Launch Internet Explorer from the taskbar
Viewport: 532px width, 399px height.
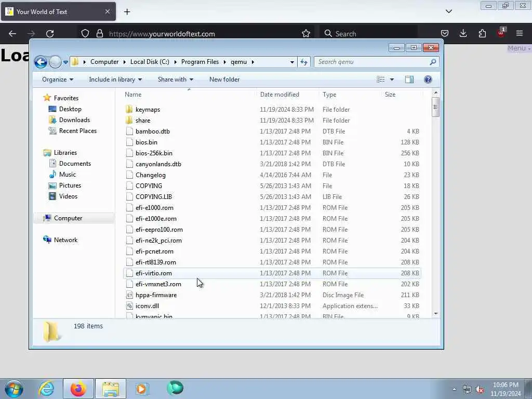[x=46, y=389]
